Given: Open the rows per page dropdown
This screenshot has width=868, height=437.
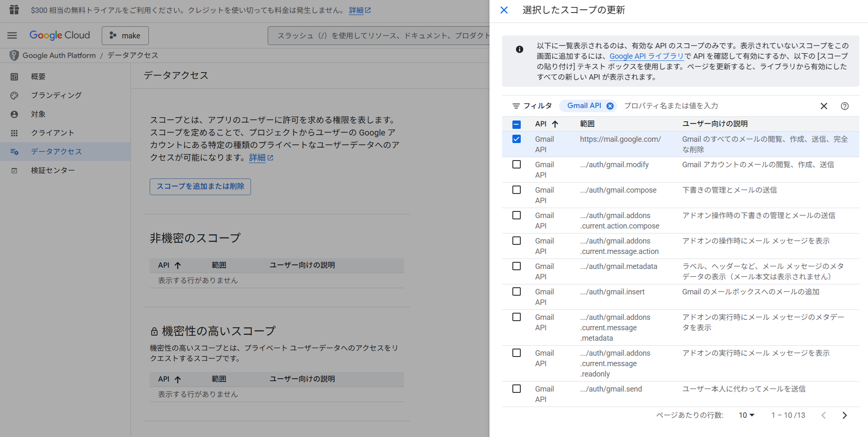Looking at the screenshot, I should click(747, 415).
